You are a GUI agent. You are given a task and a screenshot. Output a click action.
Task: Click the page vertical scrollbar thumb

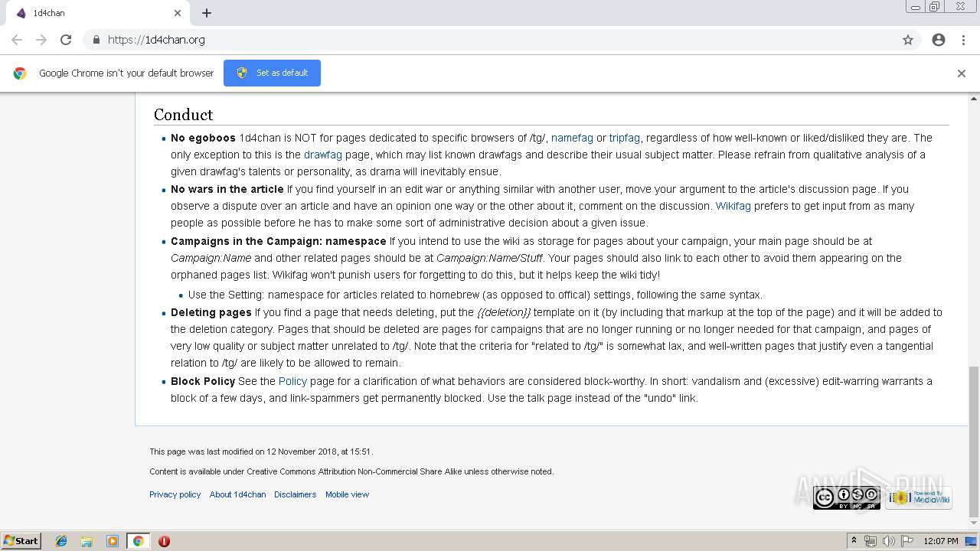coord(974,442)
